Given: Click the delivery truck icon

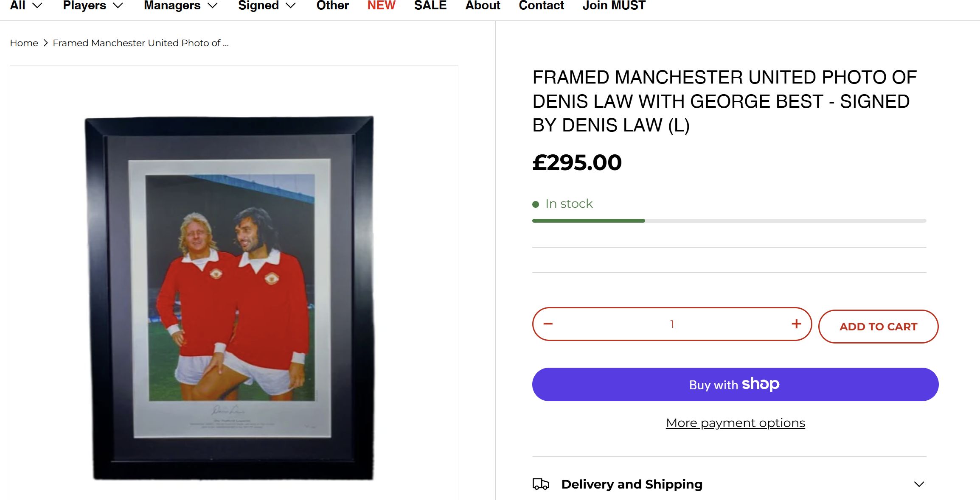Looking at the screenshot, I should click(x=541, y=484).
